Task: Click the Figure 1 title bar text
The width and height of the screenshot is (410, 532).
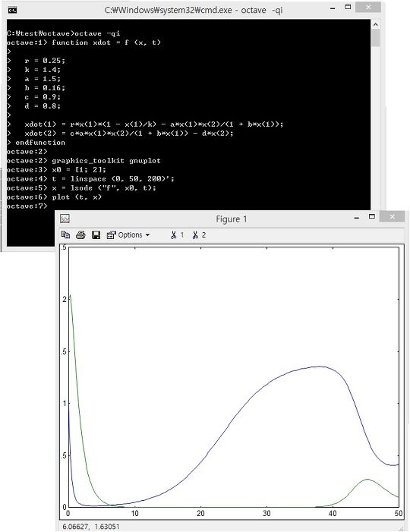Action: (x=232, y=219)
